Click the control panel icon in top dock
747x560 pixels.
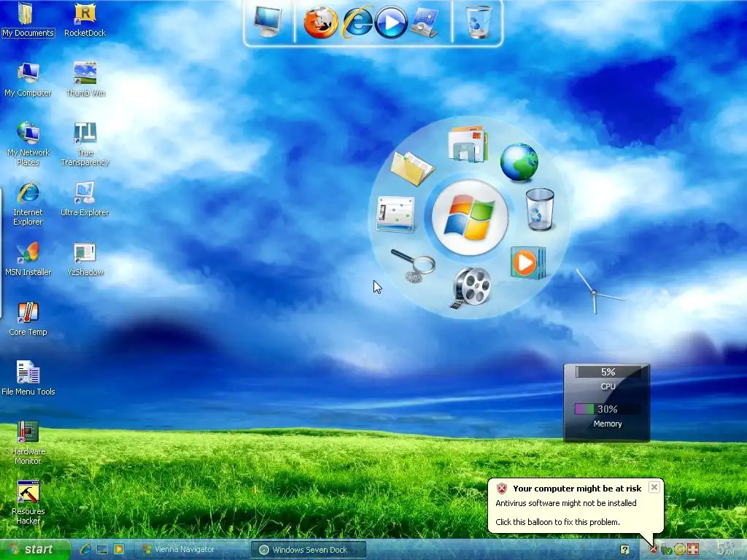(x=425, y=23)
